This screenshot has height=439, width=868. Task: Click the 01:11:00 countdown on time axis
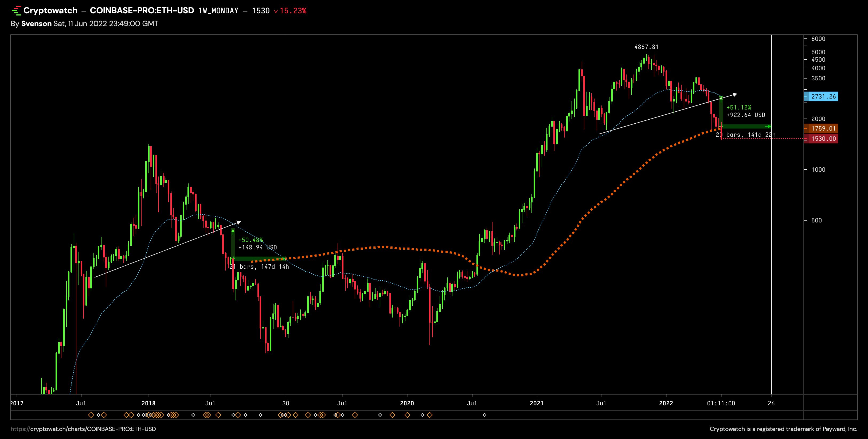[721, 403]
